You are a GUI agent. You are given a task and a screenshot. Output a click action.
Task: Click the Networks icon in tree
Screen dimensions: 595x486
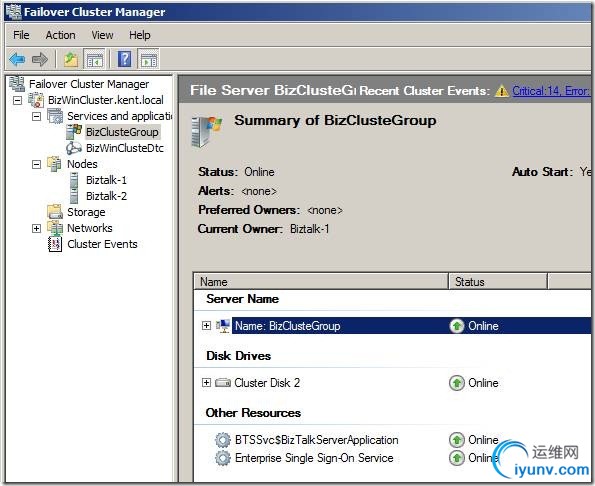click(55, 228)
